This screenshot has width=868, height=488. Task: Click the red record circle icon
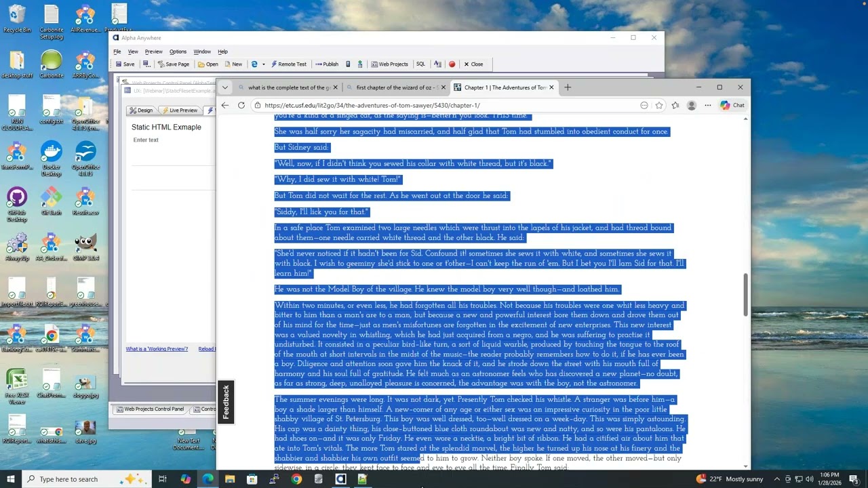tap(452, 64)
